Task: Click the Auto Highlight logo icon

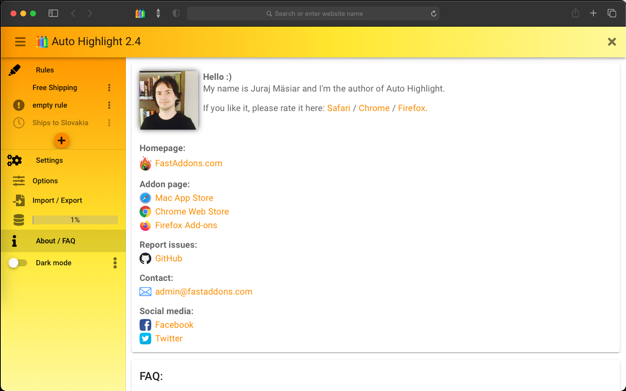Action: 42,42
